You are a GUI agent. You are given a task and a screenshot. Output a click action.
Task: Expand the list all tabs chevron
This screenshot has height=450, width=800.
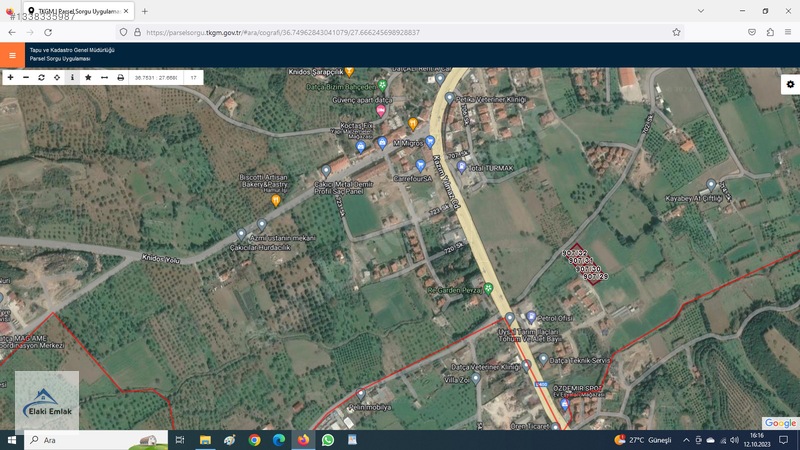click(x=701, y=11)
